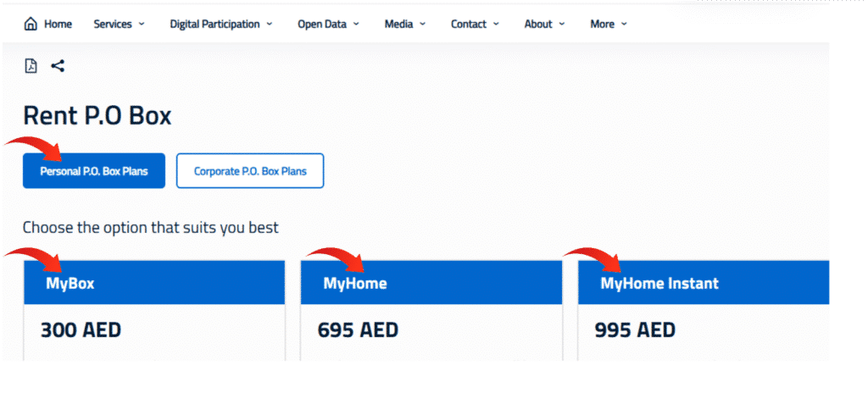868x404 pixels.
Task: Expand the More menu chevron
Action: coord(624,24)
